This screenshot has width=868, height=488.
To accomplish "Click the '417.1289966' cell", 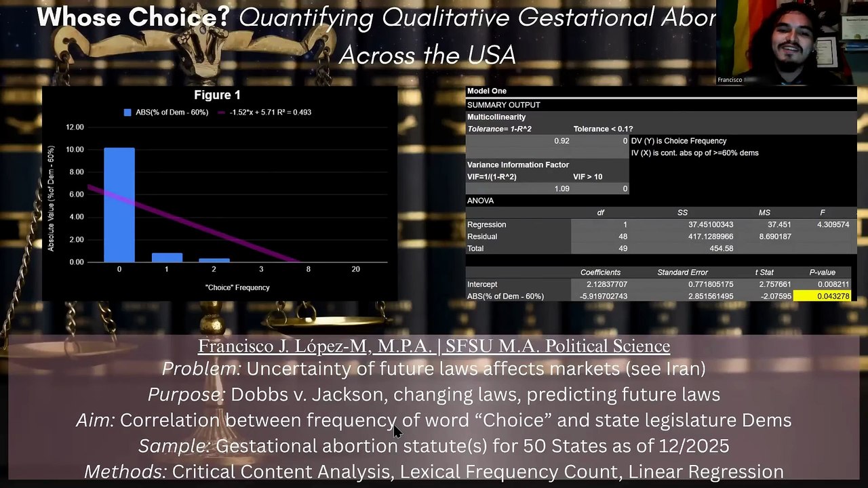I will 710,237.
